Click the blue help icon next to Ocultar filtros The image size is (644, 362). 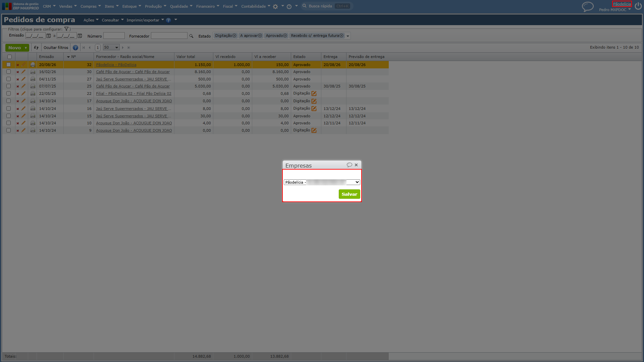(75, 48)
